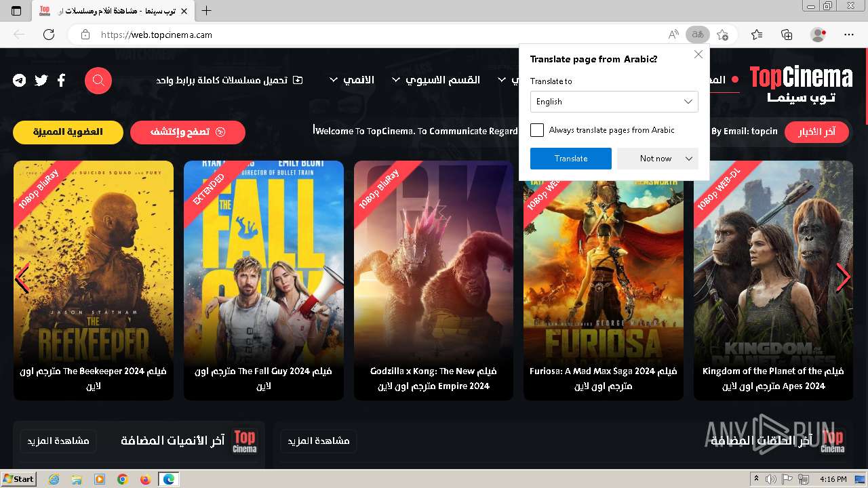Close the Translate page popup

(698, 55)
